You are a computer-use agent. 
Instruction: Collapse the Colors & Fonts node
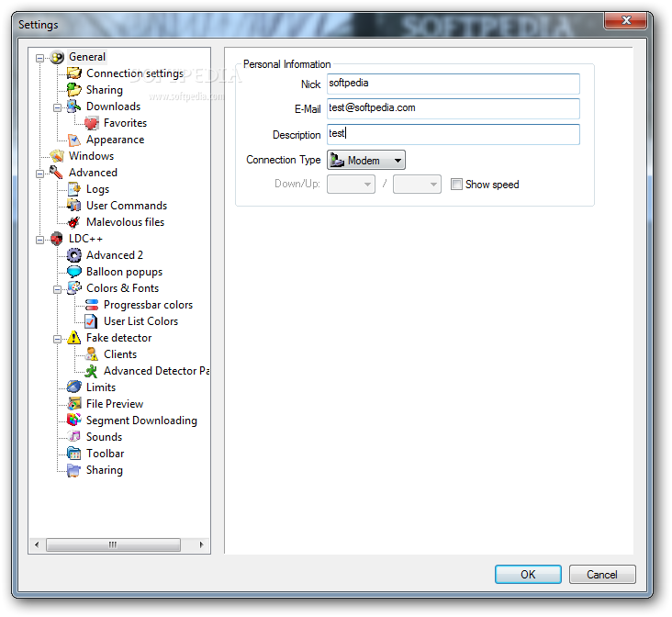point(57,289)
